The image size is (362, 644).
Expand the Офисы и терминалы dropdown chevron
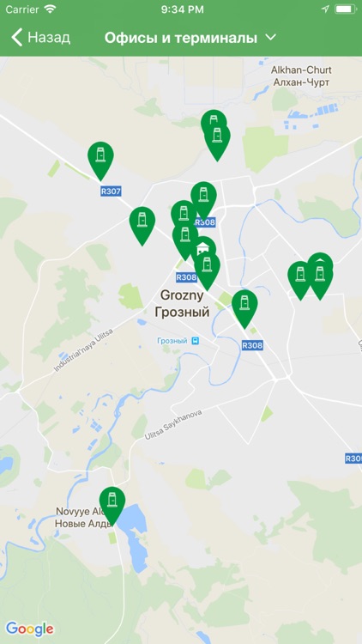point(271,38)
